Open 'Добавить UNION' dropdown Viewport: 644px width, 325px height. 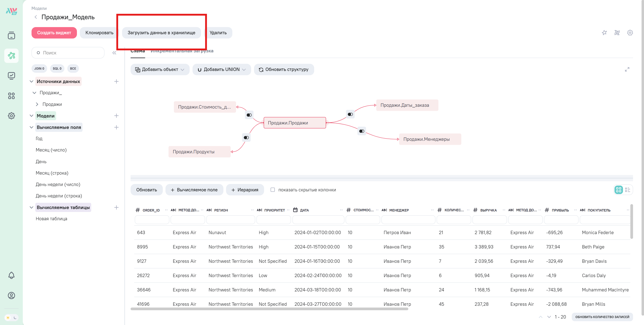[222, 70]
